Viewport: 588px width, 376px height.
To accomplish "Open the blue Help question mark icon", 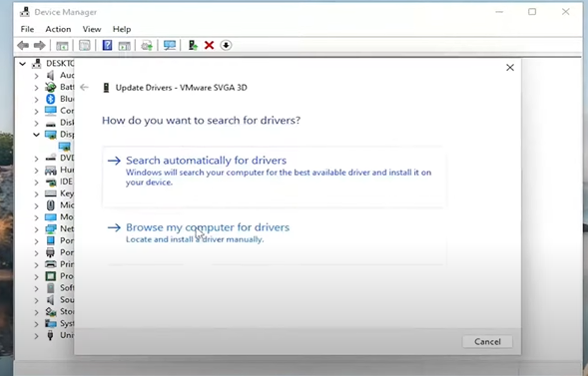I will click(107, 45).
